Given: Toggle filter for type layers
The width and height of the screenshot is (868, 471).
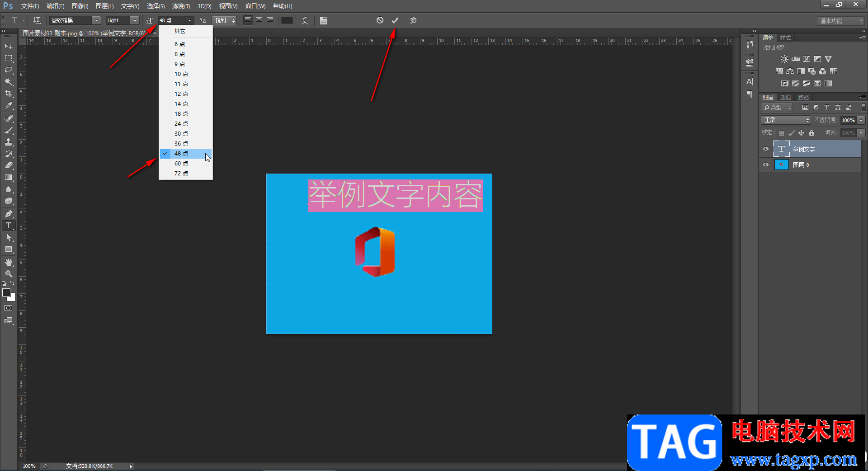Looking at the screenshot, I should (827, 108).
